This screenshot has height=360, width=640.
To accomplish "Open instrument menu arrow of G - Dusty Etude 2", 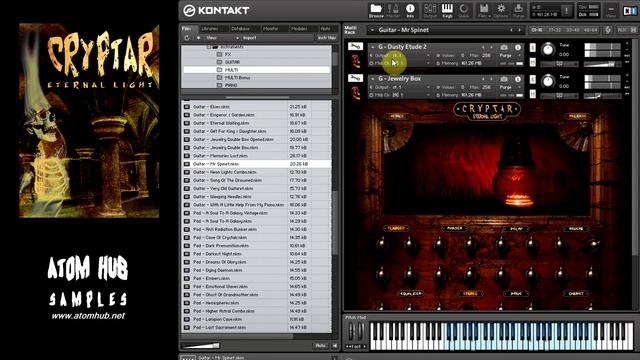I will click(x=373, y=47).
